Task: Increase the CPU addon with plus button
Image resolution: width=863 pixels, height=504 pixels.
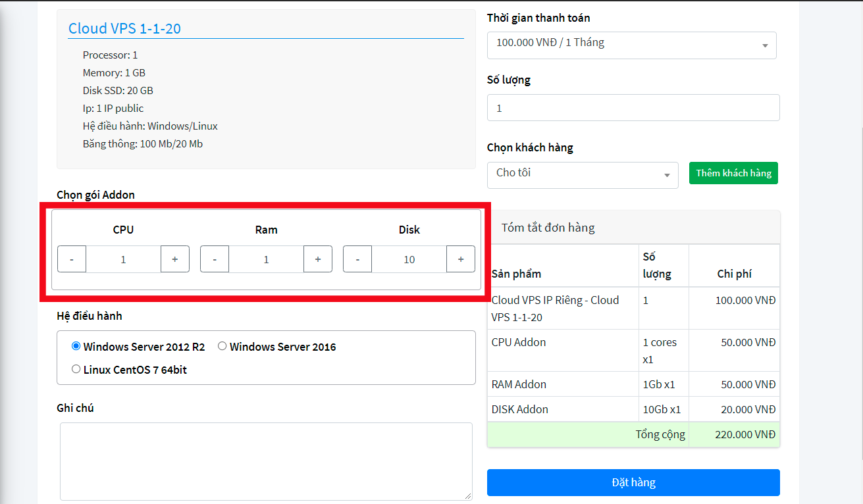Action: 175,259
